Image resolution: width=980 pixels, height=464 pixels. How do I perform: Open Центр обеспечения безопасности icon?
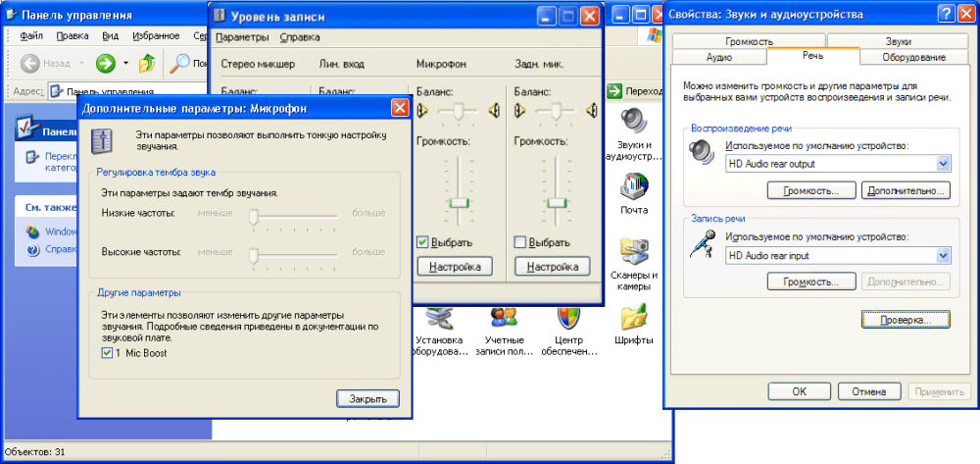click(x=567, y=318)
